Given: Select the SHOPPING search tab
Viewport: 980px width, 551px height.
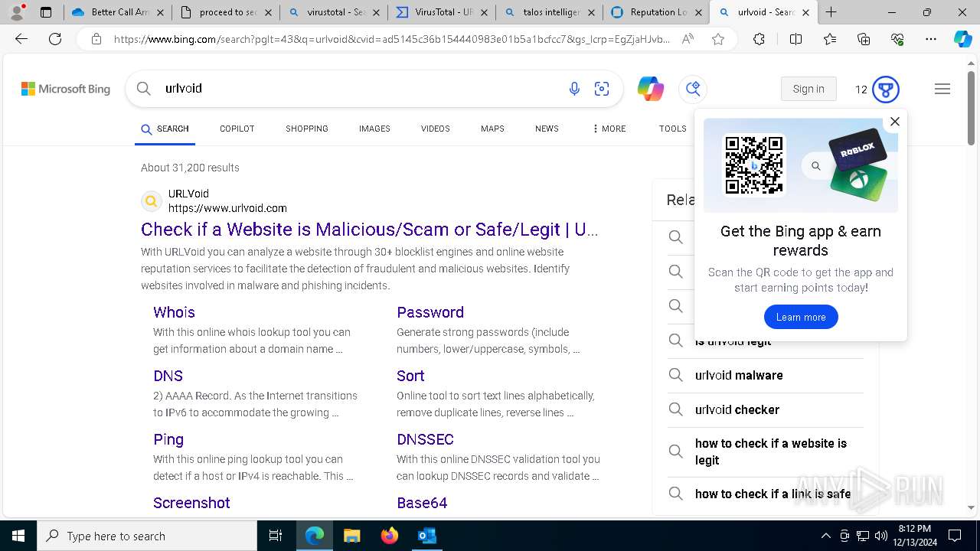Looking at the screenshot, I should (307, 129).
